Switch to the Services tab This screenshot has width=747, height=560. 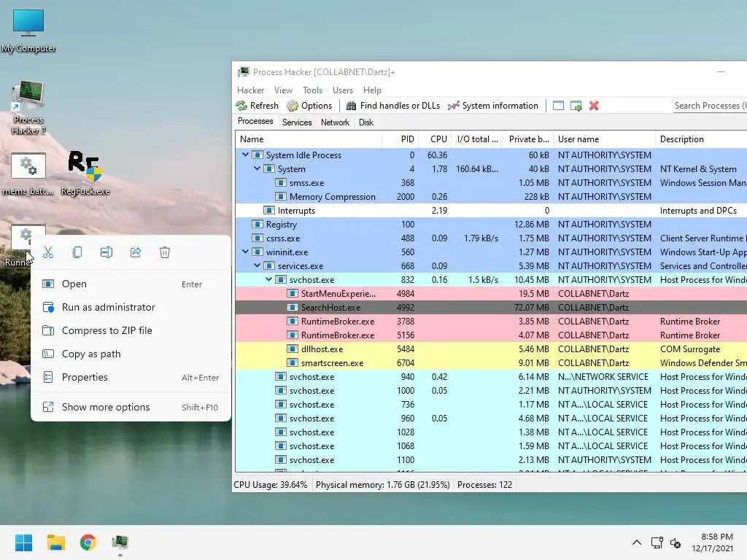[297, 122]
